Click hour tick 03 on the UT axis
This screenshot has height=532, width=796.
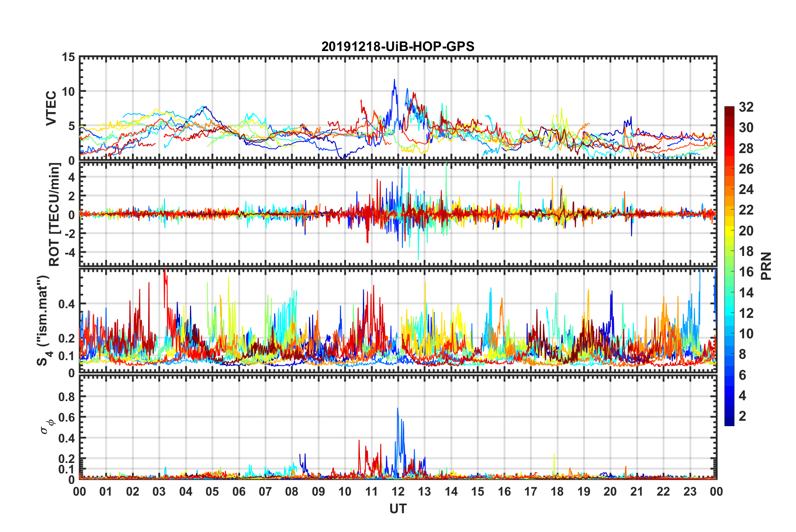(159, 491)
